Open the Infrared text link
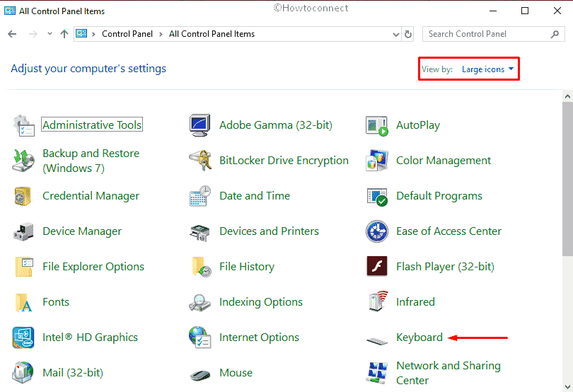The image size is (573, 392). point(415,302)
